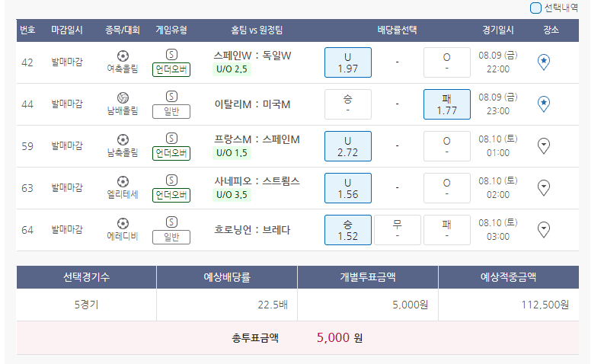Click the star venue pin for match 44
The image size is (604, 364).
pos(544,104)
